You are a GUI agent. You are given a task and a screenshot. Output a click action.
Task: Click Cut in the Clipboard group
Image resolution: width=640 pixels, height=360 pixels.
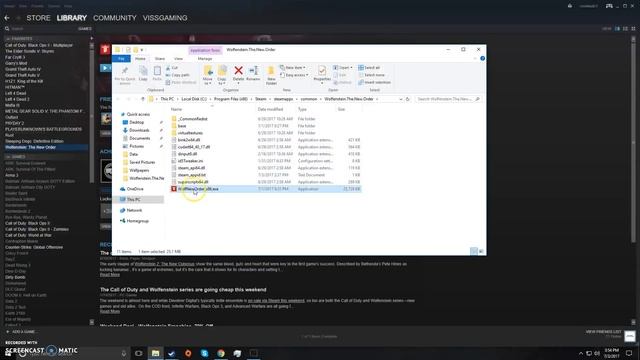[x=172, y=68]
